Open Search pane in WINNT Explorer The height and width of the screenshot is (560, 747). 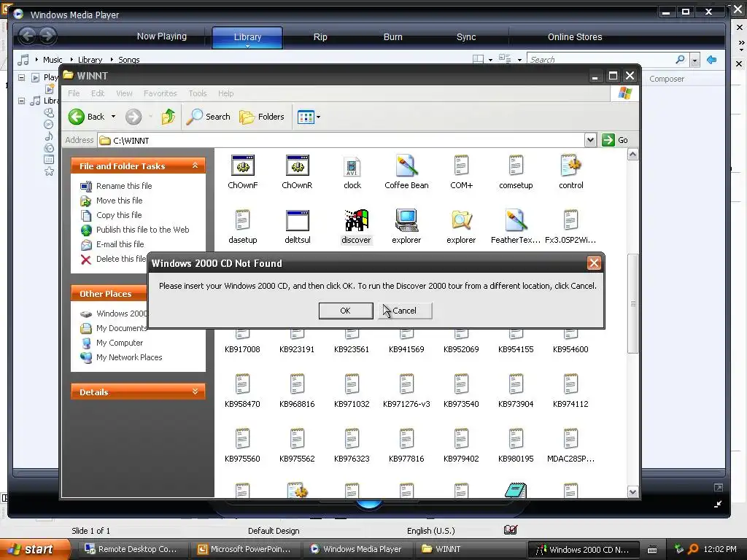pyautogui.click(x=208, y=117)
